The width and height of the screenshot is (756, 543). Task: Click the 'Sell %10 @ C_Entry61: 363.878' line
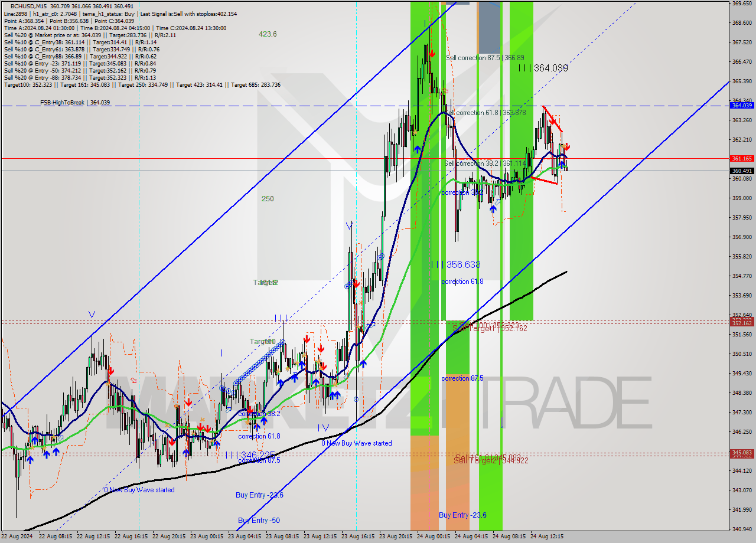click(x=82, y=49)
